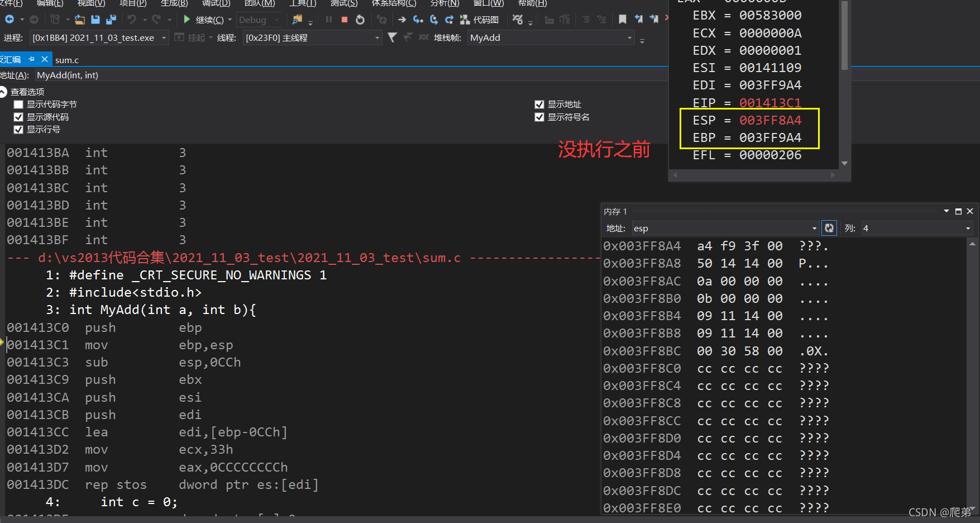Click the show next statement arrow icon
The height and width of the screenshot is (523, 980).
[x=402, y=20]
